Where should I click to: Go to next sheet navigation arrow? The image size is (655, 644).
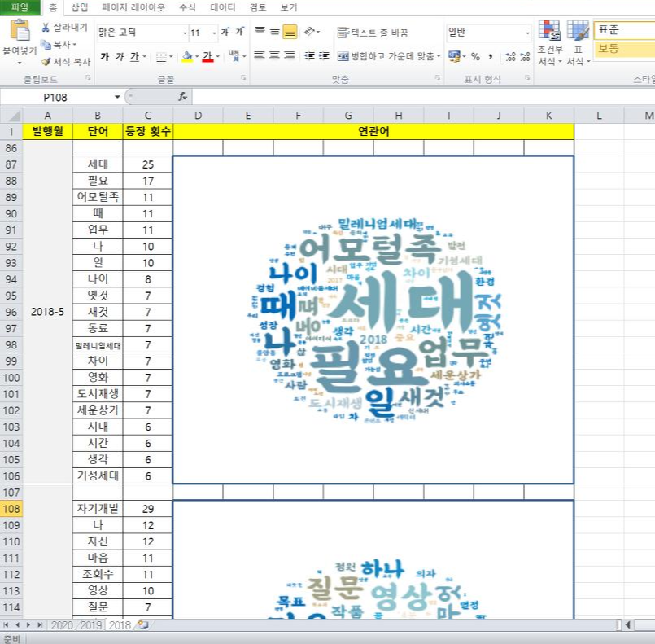(x=28, y=625)
